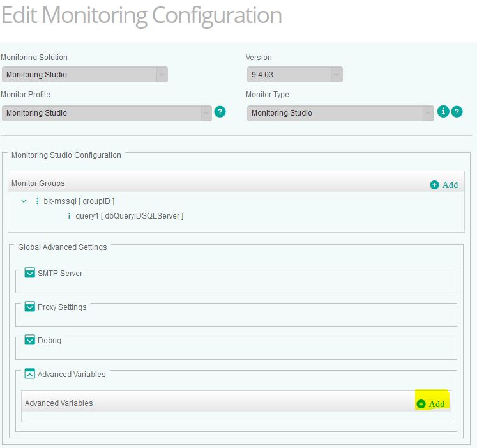Open the Monitor Profile dropdown
The width and height of the screenshot is (477, 448).
coord(107,113)
